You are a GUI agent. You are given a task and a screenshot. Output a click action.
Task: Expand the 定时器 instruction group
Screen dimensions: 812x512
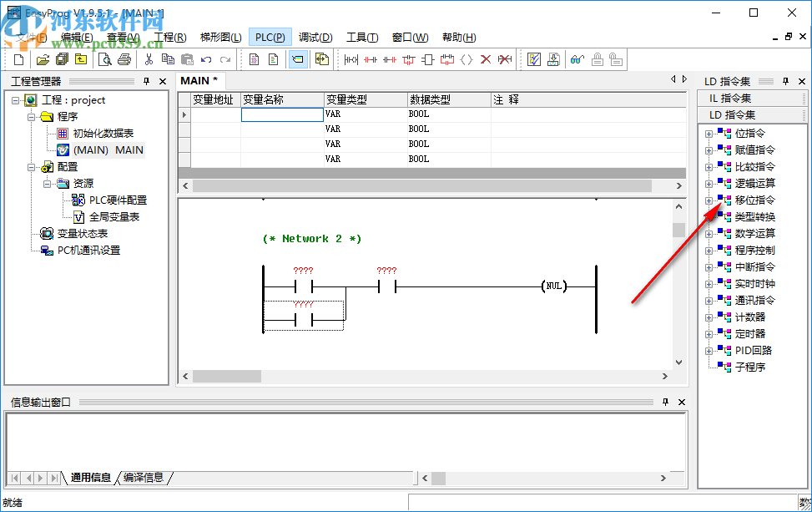click(709, 334)
